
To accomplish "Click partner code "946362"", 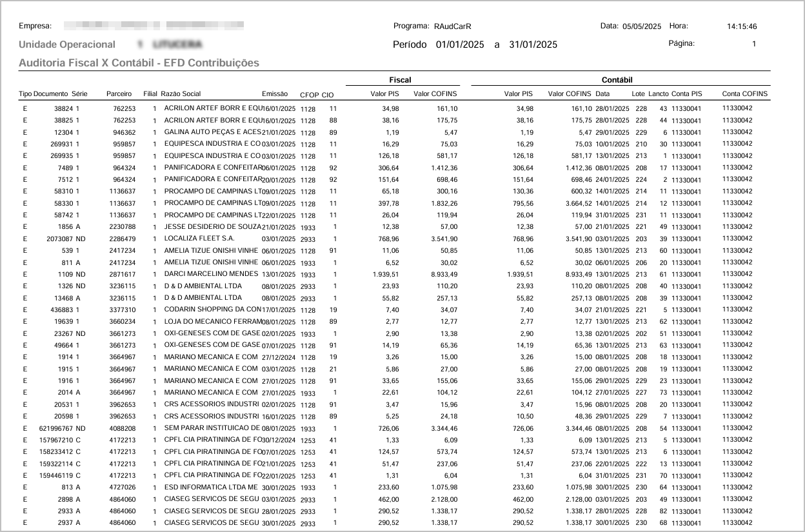I will [124, 132].
